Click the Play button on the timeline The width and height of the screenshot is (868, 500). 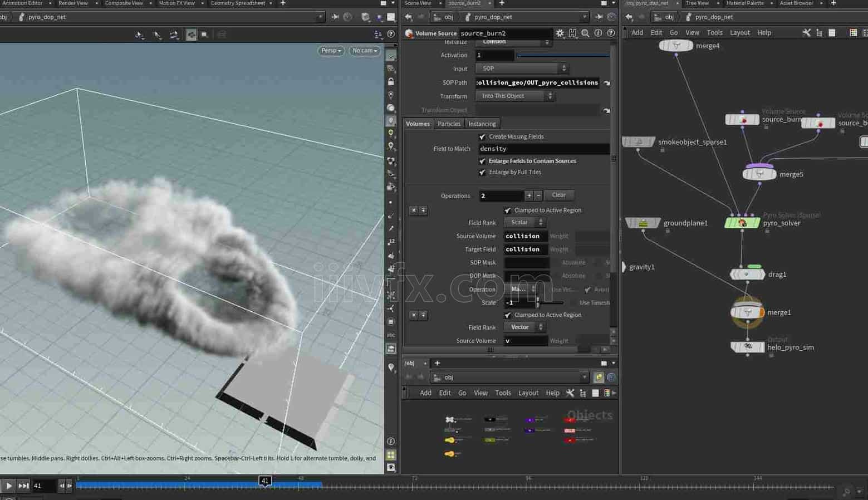point(9,486)
